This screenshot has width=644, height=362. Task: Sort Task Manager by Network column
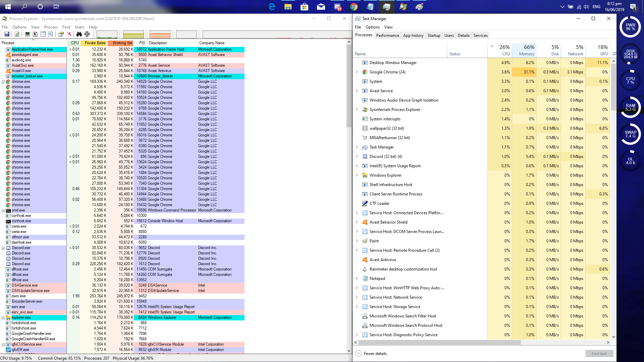(573, 50)
